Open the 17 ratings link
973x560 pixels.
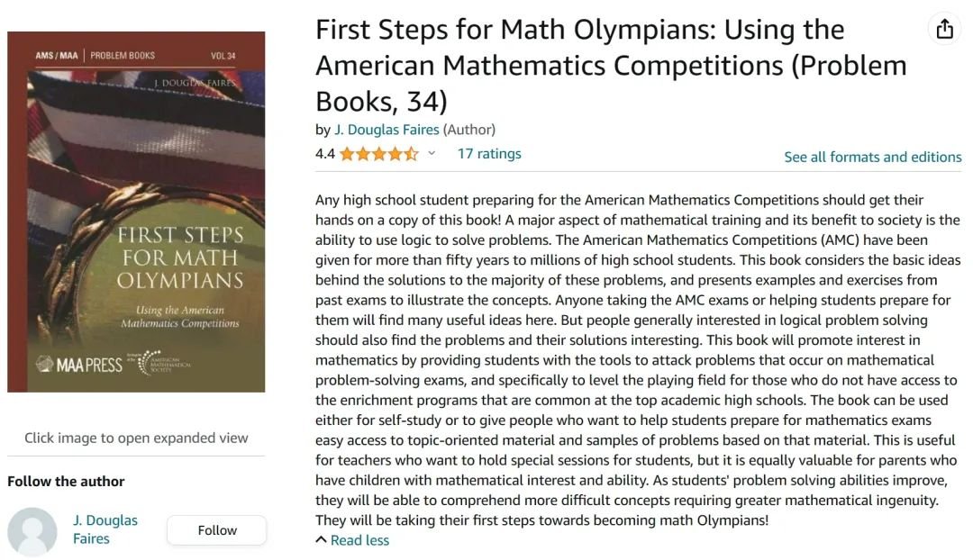pyautogui.click(x=489, y=154)
